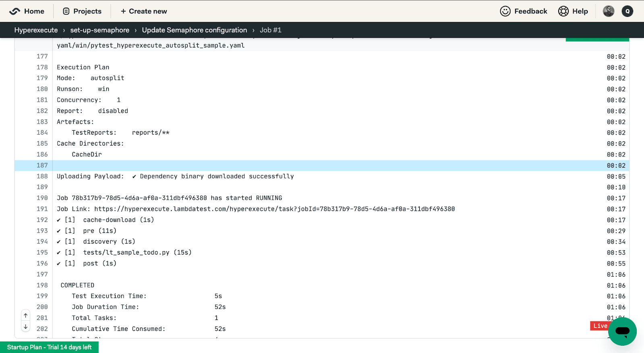Click the 00:53 timestamp on line 195

(x=616, y=252)
